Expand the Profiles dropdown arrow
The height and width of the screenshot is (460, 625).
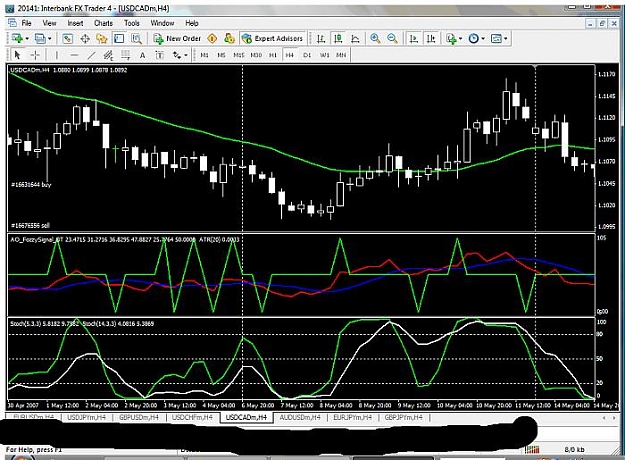50,39
